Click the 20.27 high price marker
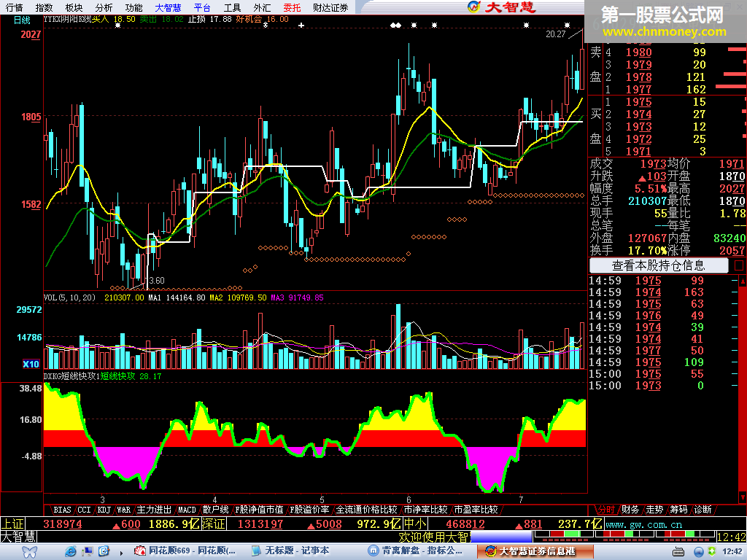 (x=555, y=34)
